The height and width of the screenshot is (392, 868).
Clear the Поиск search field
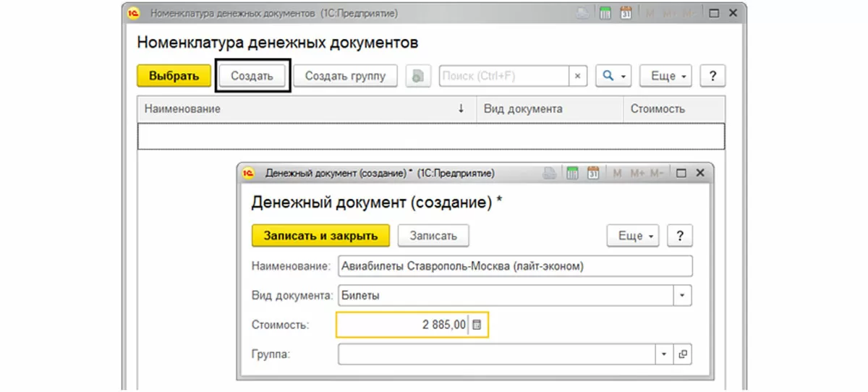[577, 76]
